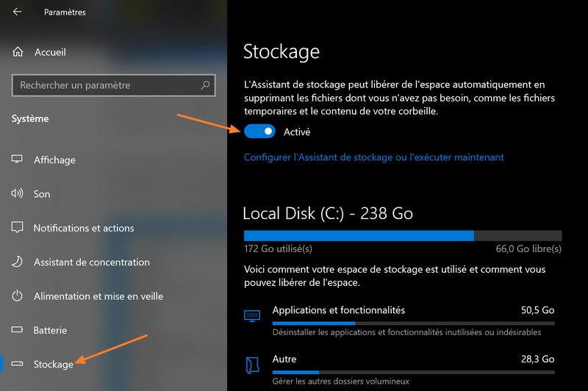Image resolution: width=588 pixels, height=391 pixels.
Task: Click the search magnifier icon
Action: coord(206,85)
